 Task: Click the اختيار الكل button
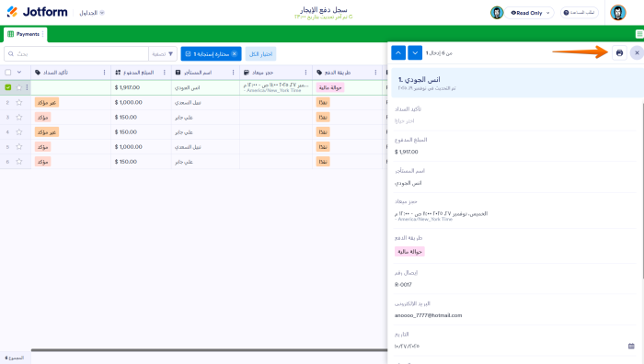260,53
